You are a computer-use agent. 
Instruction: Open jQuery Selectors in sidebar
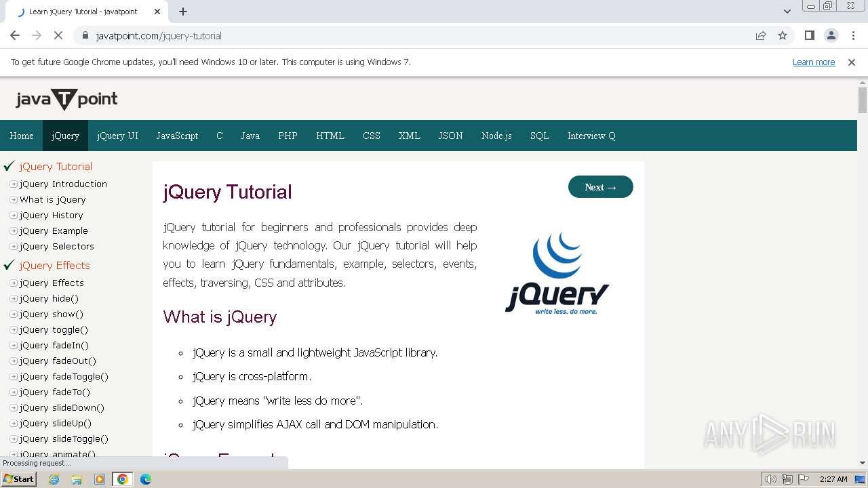(57, 246)
